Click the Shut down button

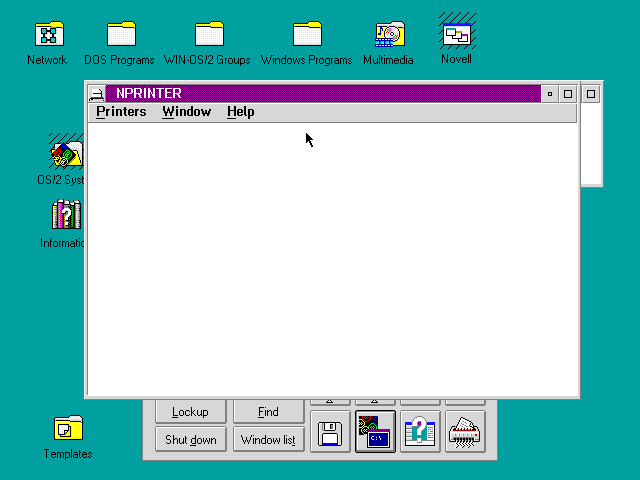pos(191,440)
